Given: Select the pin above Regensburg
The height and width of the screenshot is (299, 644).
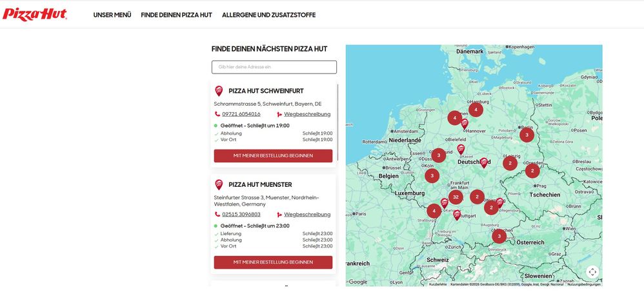Looking at the screenshot, I should pyautogui.click(x=500, y=202).
